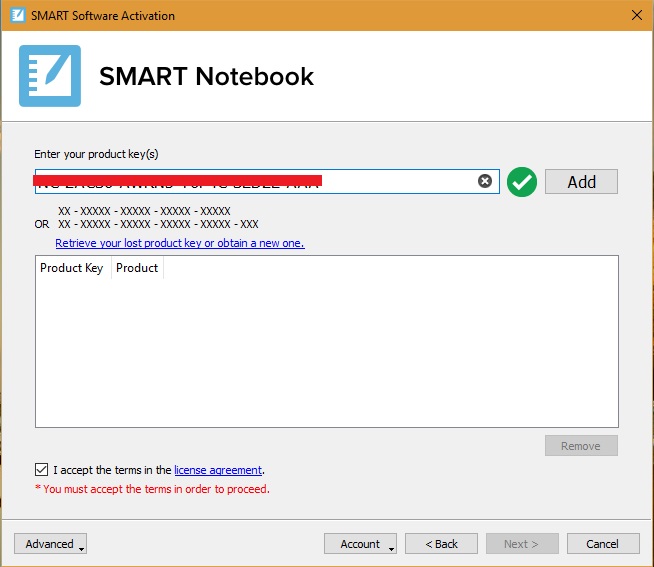The image size is (654, 567).
Task: Open the Account dropdown button
Action: pos(360,544)
